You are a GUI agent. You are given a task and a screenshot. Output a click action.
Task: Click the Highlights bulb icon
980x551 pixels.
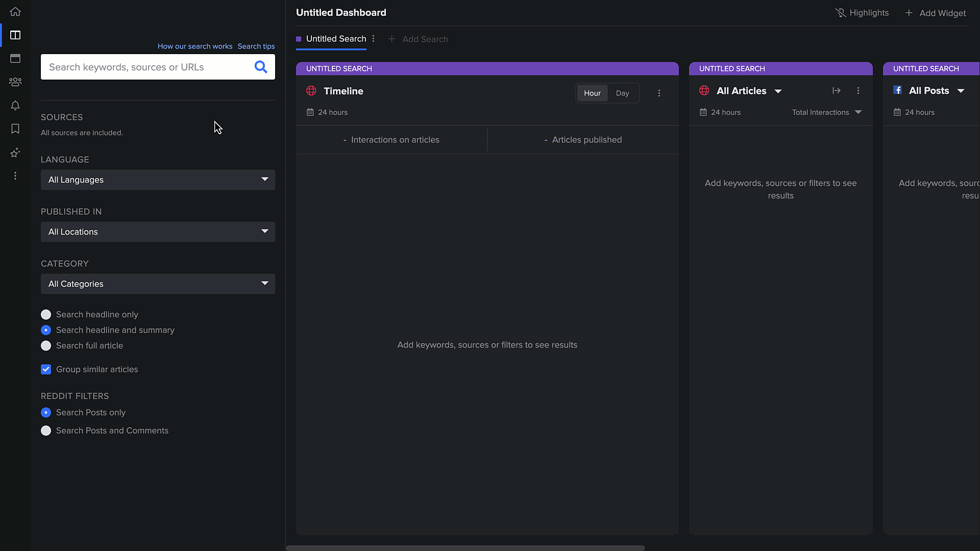tap(840, 13)
